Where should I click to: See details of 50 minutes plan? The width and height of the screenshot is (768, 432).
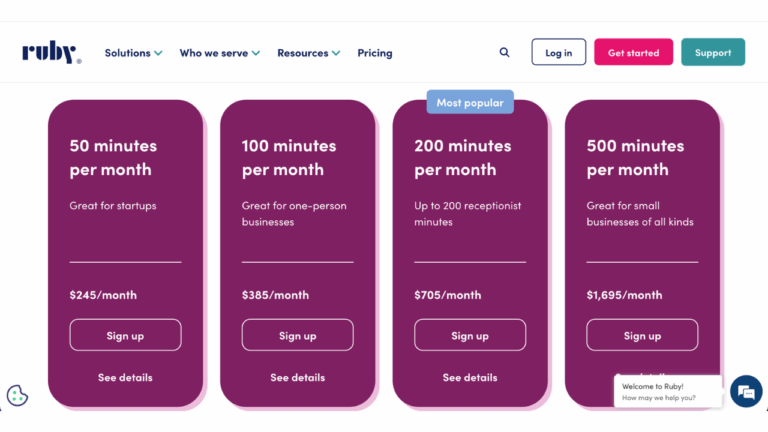(x=125, y=378)
